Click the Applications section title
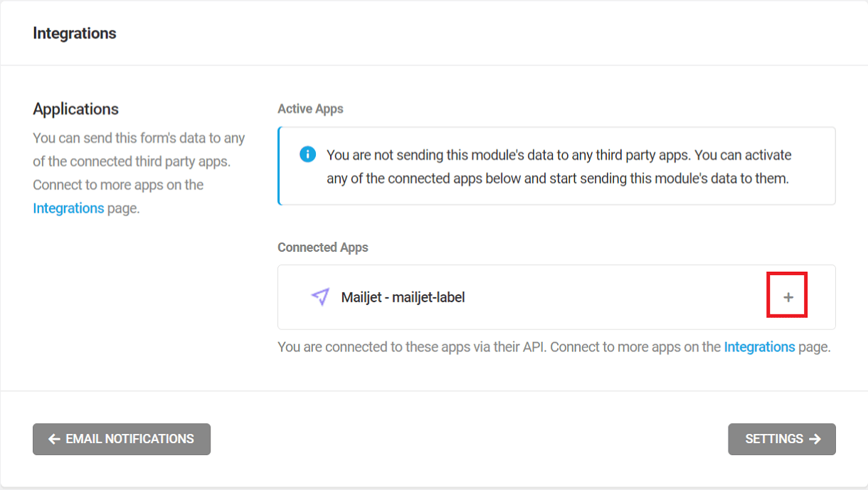The height and width of the screenshot is (490, 868). (x=75, y=109)
